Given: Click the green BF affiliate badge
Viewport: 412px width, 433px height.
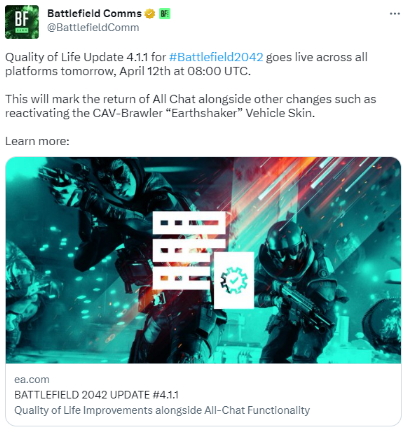Looking at the screenshot, I should (x=164, y=14).
